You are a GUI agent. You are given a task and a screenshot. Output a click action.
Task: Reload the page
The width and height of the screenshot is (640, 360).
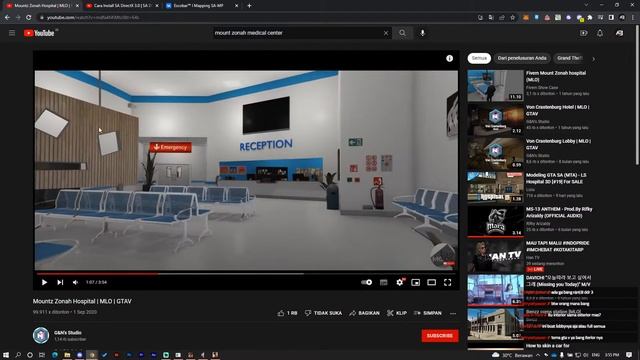pyautogui.click(x=29, y=18)
